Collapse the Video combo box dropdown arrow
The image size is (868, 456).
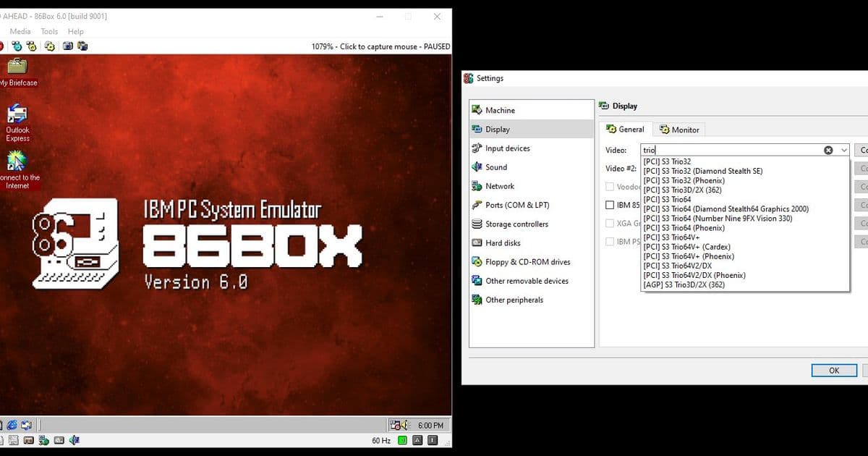pos(843,151)
